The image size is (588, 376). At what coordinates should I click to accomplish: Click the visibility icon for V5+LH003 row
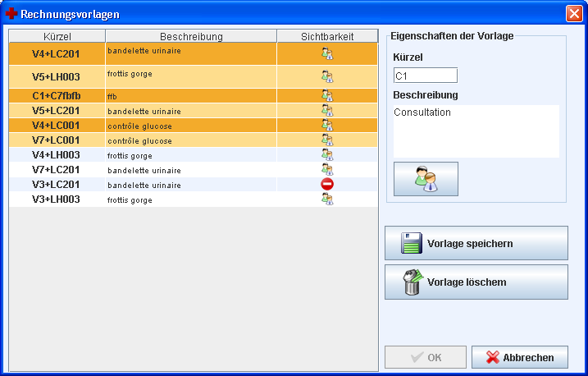(327, 76)
